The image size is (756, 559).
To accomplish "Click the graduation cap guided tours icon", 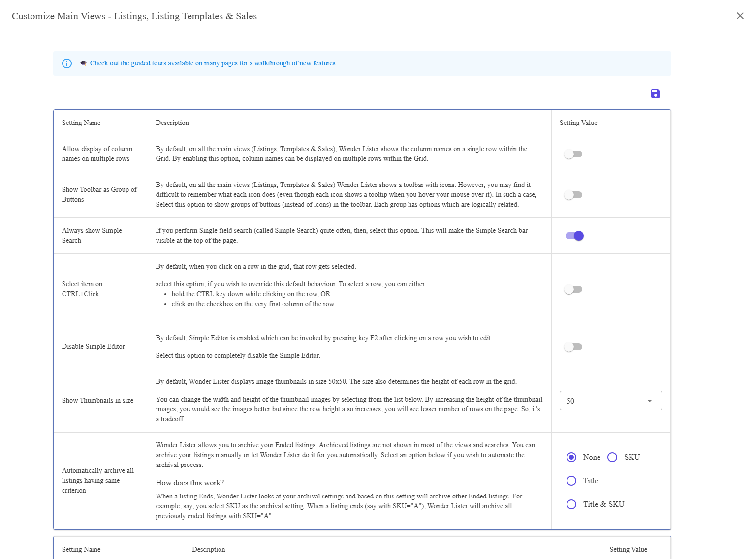I will click(x=83, y=63).
